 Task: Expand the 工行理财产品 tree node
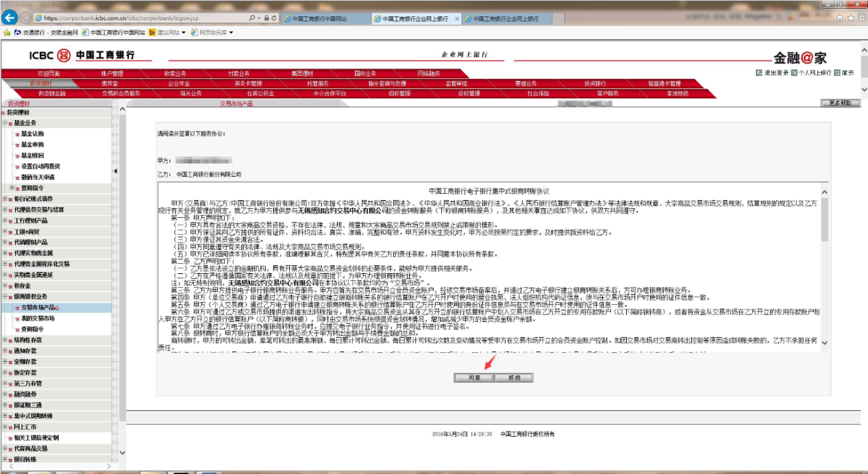pos(5,221)
